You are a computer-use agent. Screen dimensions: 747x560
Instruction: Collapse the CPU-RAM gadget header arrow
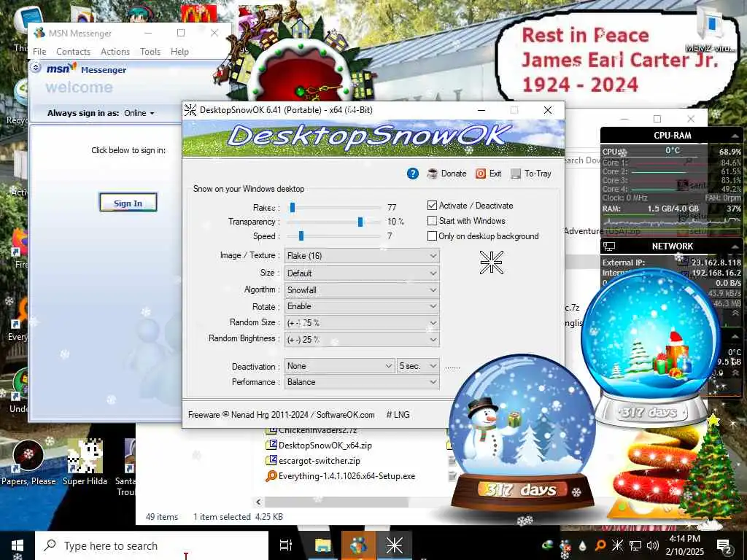pos(735,136)
